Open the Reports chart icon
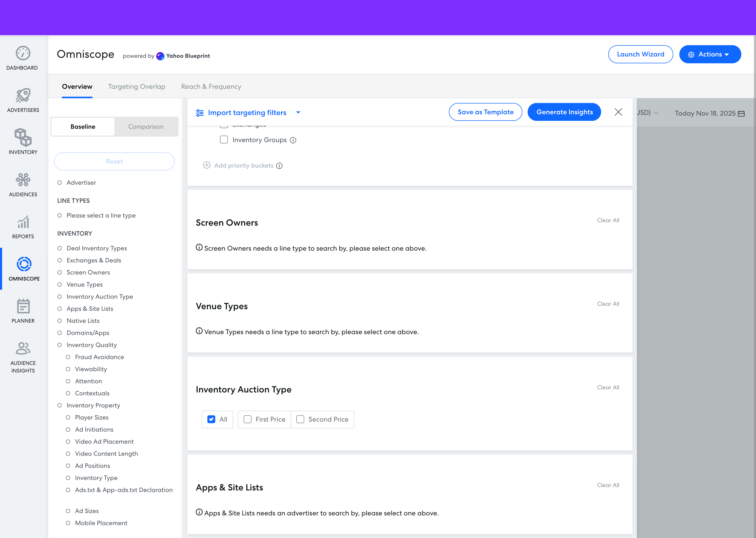Screen dimensions: 756x538 click(23, 222)
